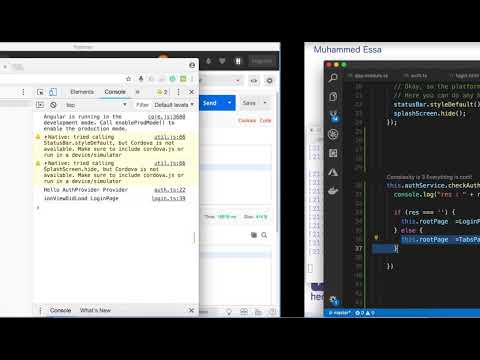Open the login.ts:39 source link
The image size is (480, 360).
(x=168, y=198)
